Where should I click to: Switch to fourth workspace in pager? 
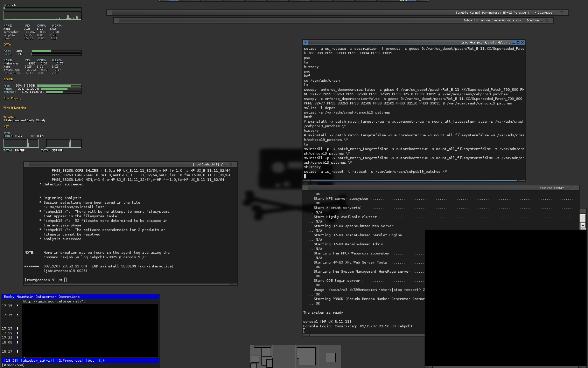coord(330,356)
